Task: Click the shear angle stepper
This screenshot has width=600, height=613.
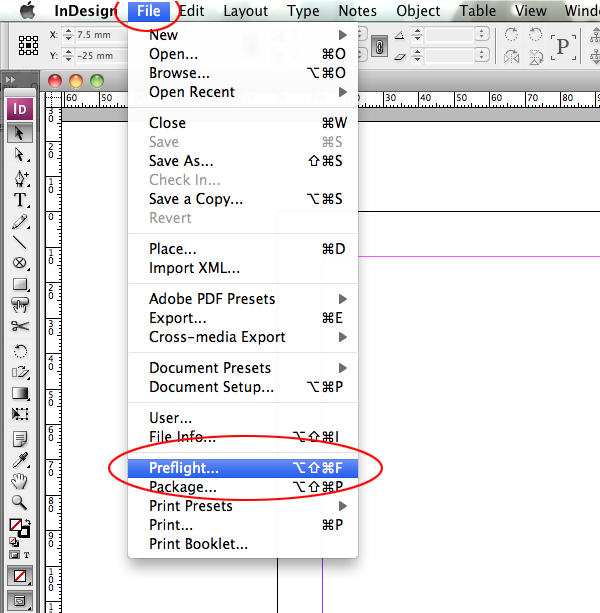Action: [x=417, y=56]
